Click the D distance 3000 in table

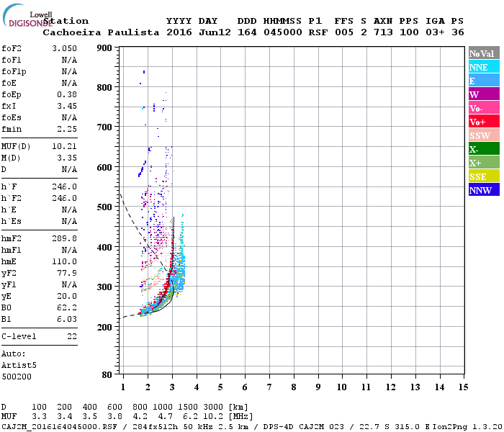coord(213,408)
